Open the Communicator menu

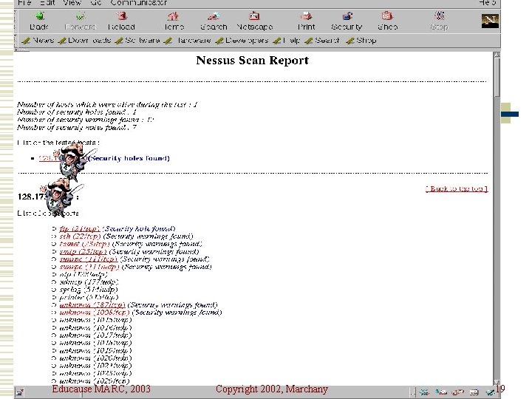point(138,3)
